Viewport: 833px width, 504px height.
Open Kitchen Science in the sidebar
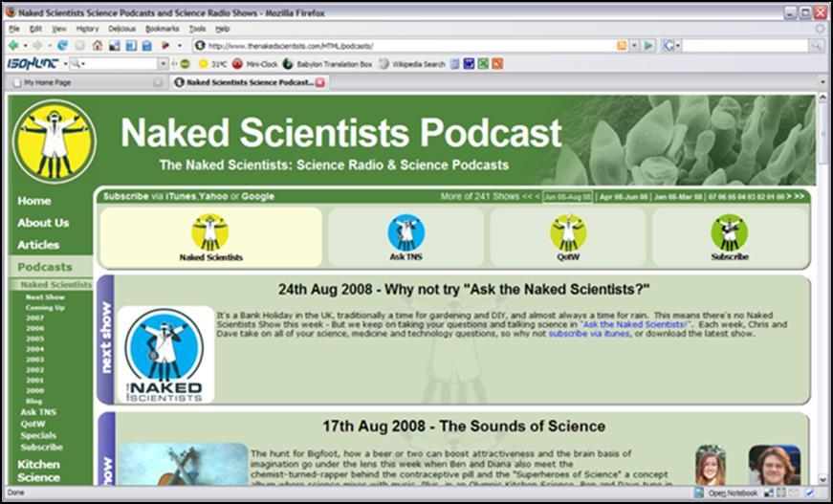point(38,471)
